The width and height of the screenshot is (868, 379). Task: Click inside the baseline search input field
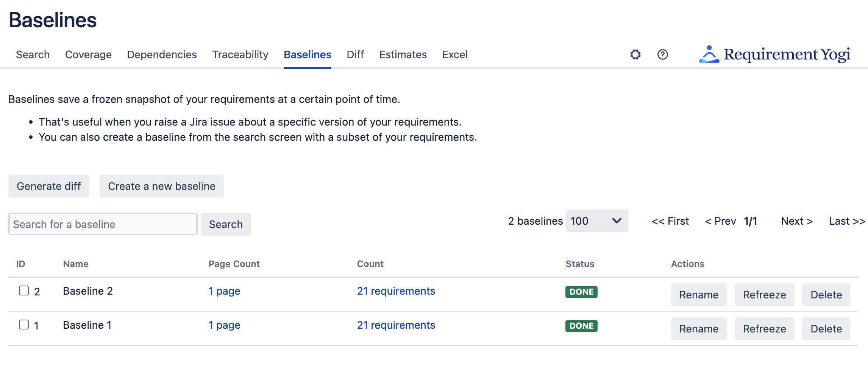coord(102,224)
